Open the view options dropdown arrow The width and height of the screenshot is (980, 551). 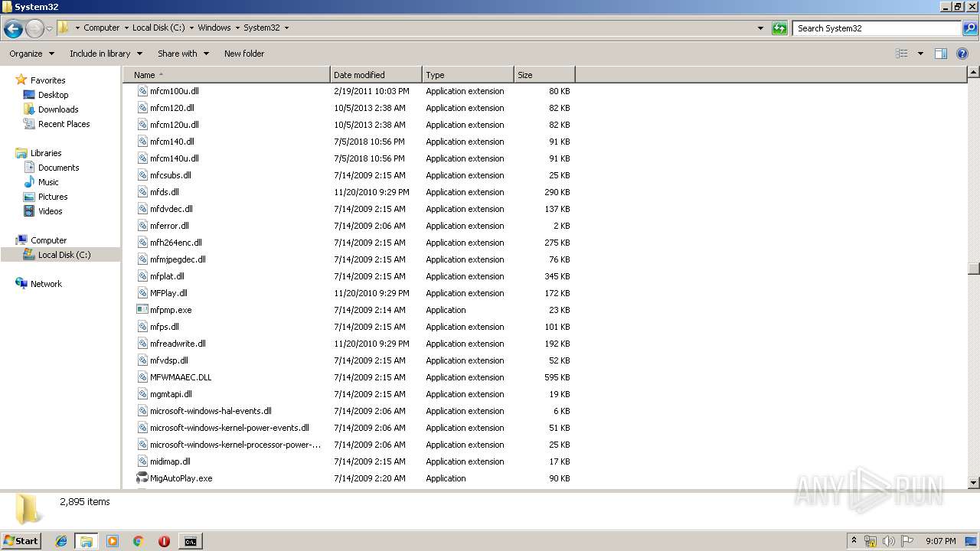click(x=920, y=54)
